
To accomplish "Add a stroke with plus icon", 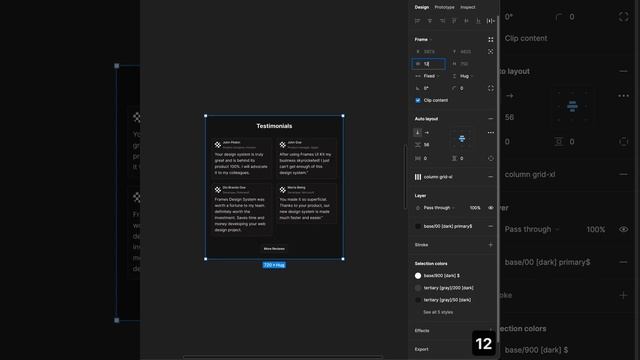I will (491, 245).
